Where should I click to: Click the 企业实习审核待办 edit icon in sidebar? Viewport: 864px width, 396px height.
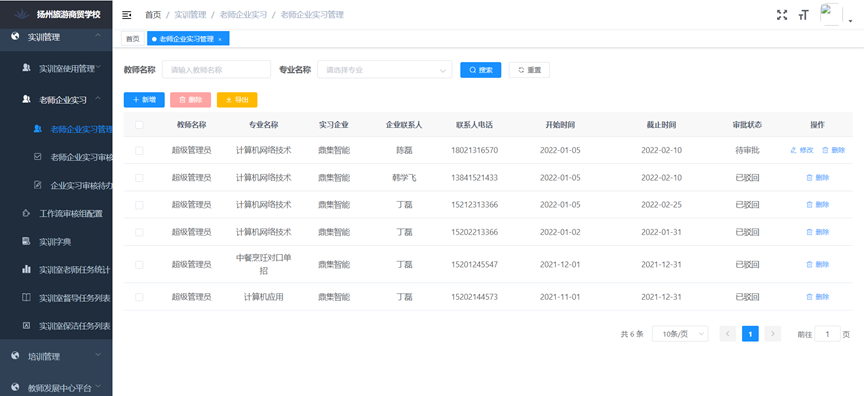[x=37, y=185]
